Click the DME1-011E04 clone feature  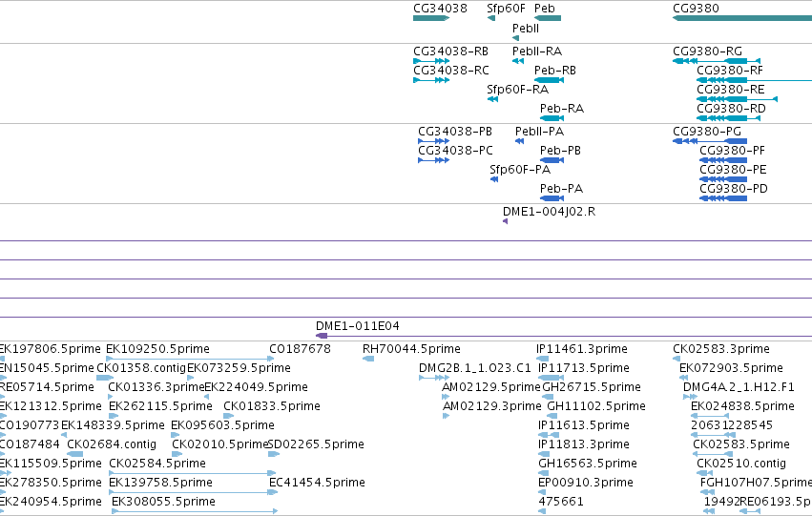tap(564, 337)
